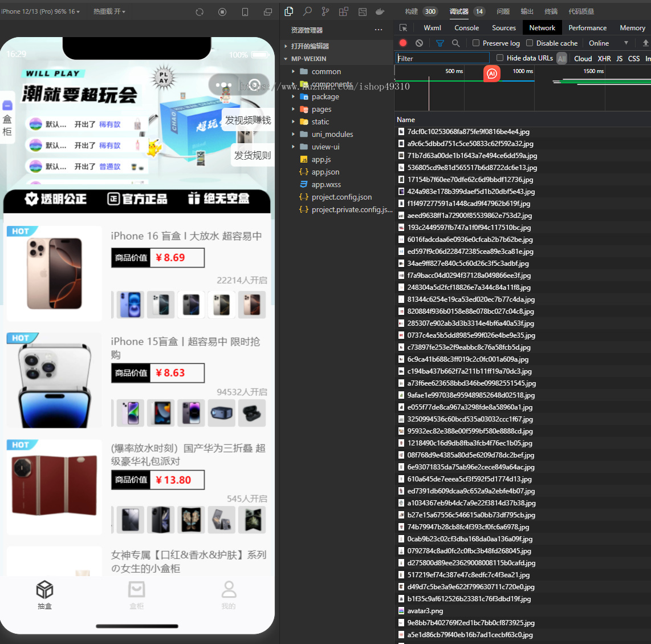Click the stop simulator circle icon
Image resolution: width=651 pixels, height=644 pixels.
click(222, 12)
